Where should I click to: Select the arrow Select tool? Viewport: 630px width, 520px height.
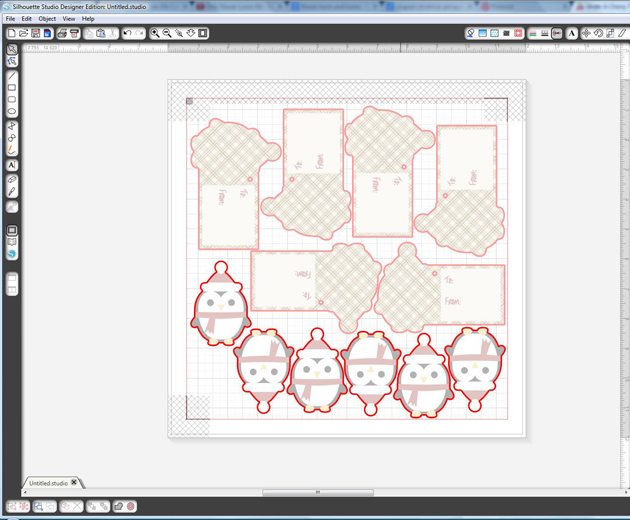[x=12, y=49]
